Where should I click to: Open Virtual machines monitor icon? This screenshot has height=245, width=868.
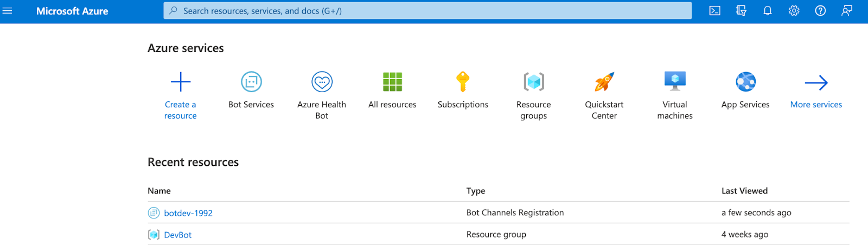coord(675,82)
